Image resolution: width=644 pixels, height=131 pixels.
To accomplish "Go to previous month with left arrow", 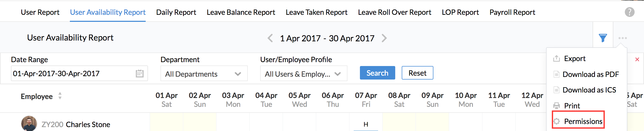I will click(270, 38).
